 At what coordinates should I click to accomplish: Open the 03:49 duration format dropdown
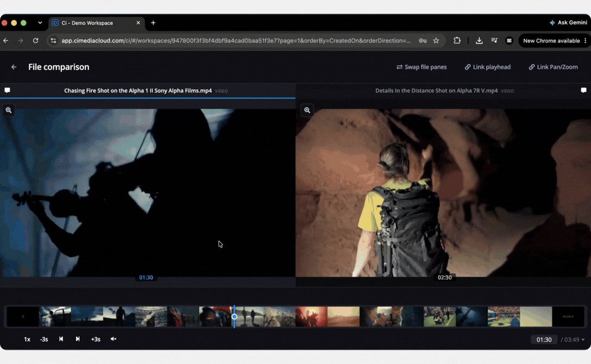[x=573, y=340]
